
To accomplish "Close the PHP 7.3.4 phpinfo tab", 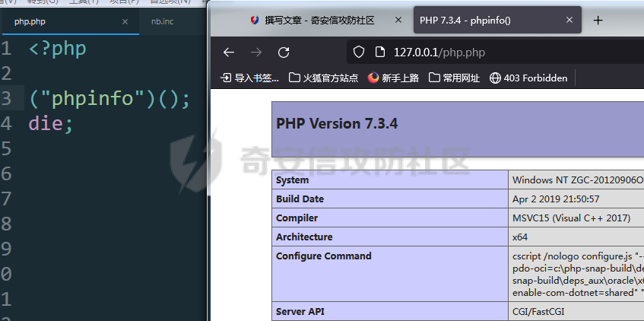I will pyautogui.click(x=569, y=20).
